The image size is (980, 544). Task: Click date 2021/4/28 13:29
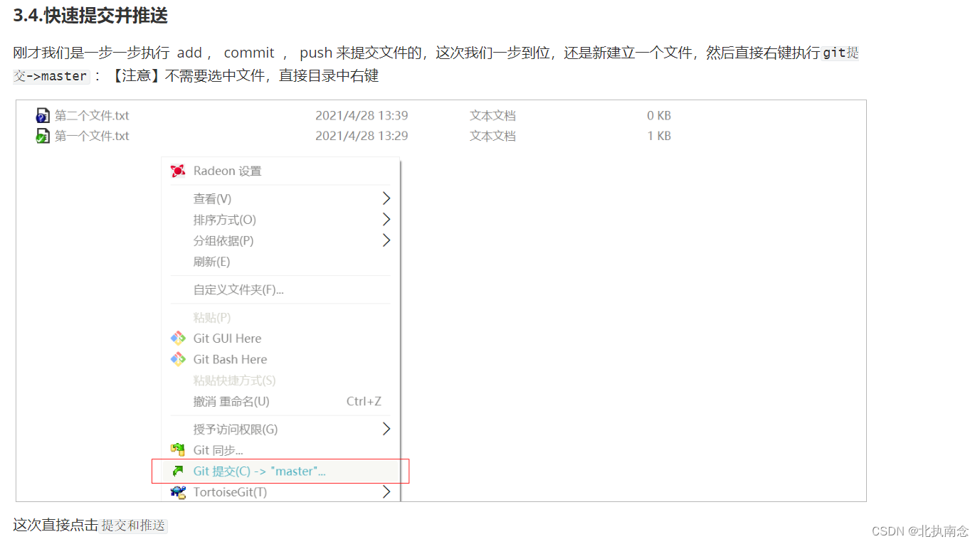point(362,136)
